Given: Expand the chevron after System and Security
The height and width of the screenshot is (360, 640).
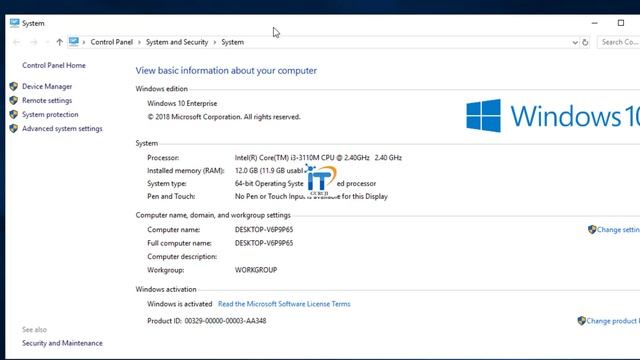Looking at the screenshot, I should tap(214, 42).
